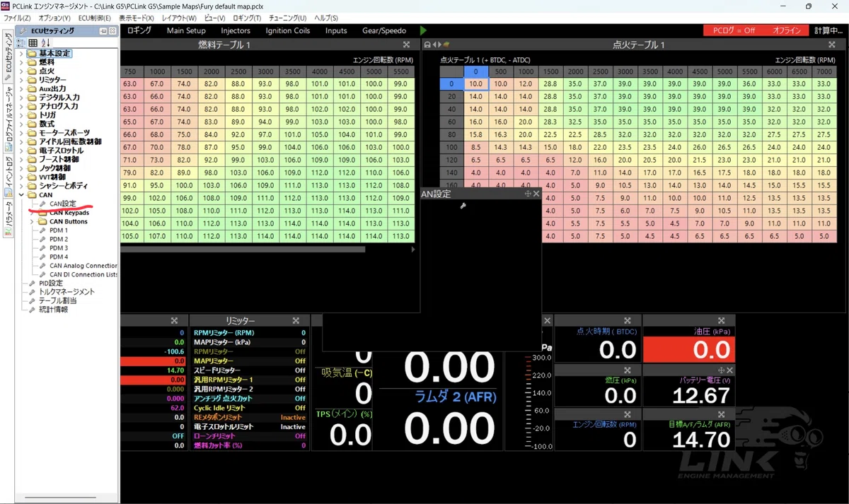Close the CAN設定 popup window
The height and width of the screenshot is (504, 849).
[536, 194]
